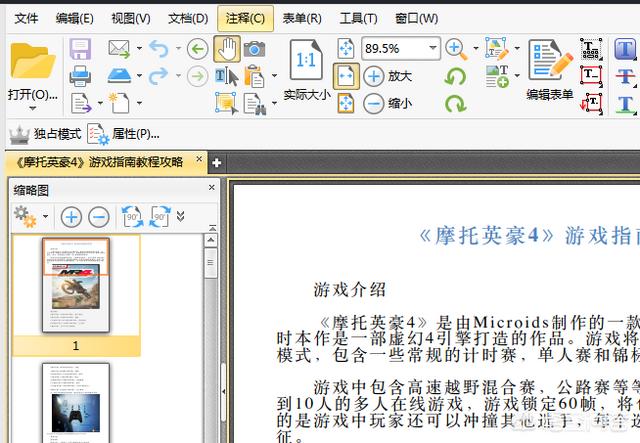Viewport: 640px width, 443px height.
Task: Click the camera snapshot tool
Action: pyautogui.click(x=254, y=49)
